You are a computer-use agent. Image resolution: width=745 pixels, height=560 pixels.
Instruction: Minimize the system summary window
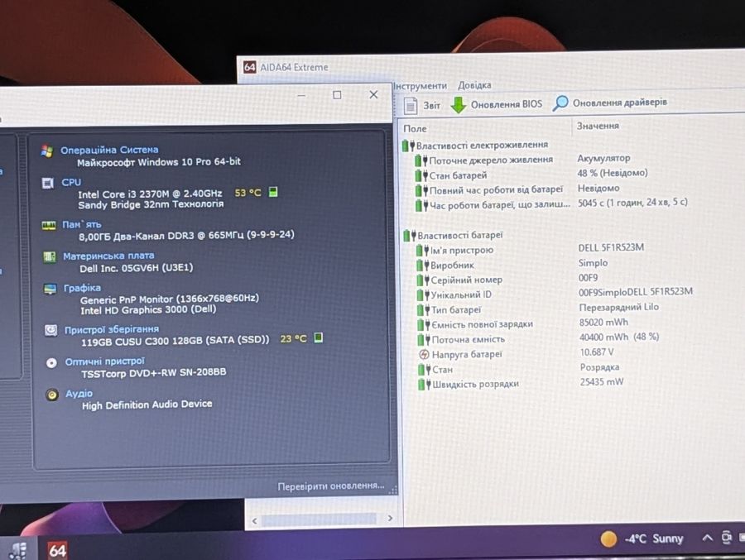301,95
